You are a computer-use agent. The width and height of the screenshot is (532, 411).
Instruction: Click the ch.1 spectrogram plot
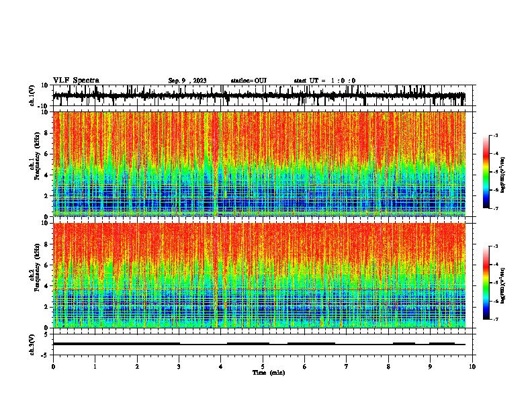click(x=259, y=164)
